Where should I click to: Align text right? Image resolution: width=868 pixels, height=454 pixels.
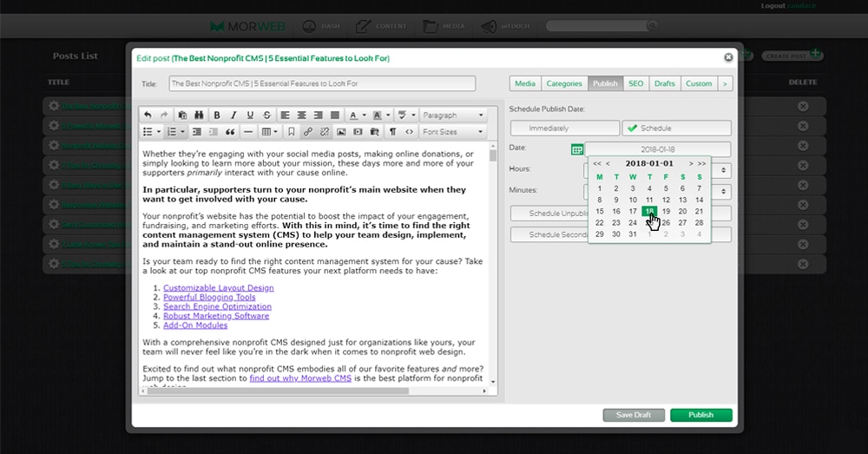pyautogui.click(x=319, y=115)
